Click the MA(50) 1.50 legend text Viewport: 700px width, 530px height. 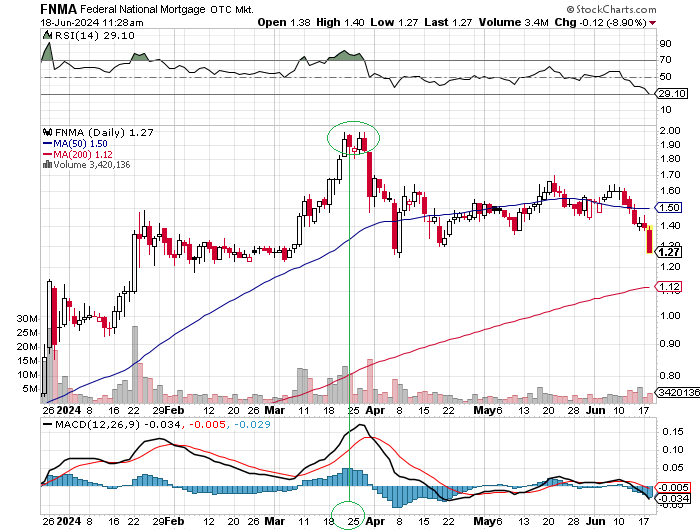coord(80,143)
